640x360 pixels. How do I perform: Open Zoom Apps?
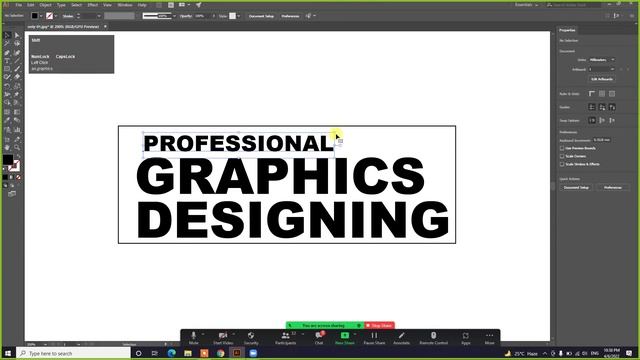pyautogui.click(x=466, y=338)
